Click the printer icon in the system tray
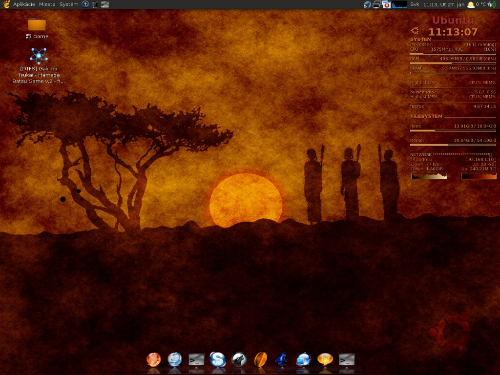500x375 pixels. pos(377,5)
